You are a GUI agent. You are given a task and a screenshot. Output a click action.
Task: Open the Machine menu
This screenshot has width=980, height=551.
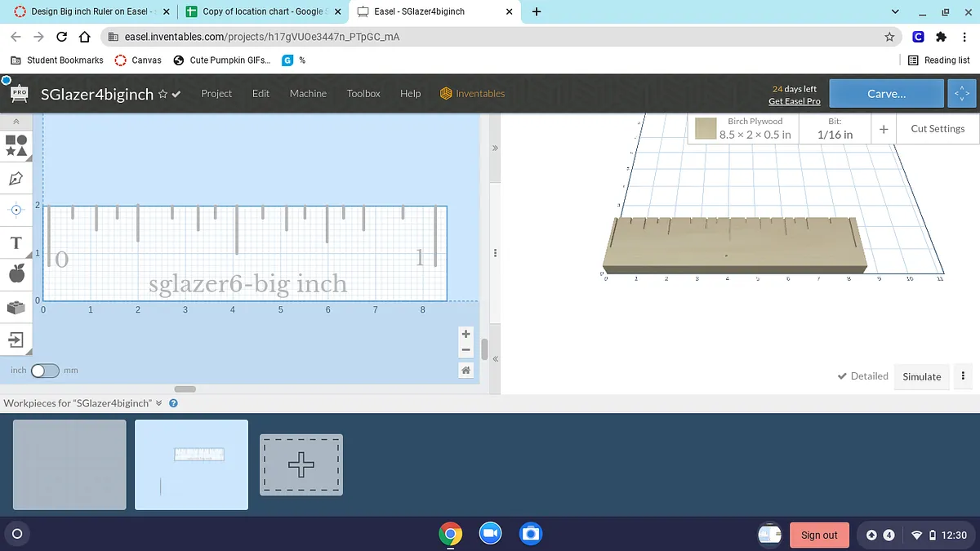[308, 94]
